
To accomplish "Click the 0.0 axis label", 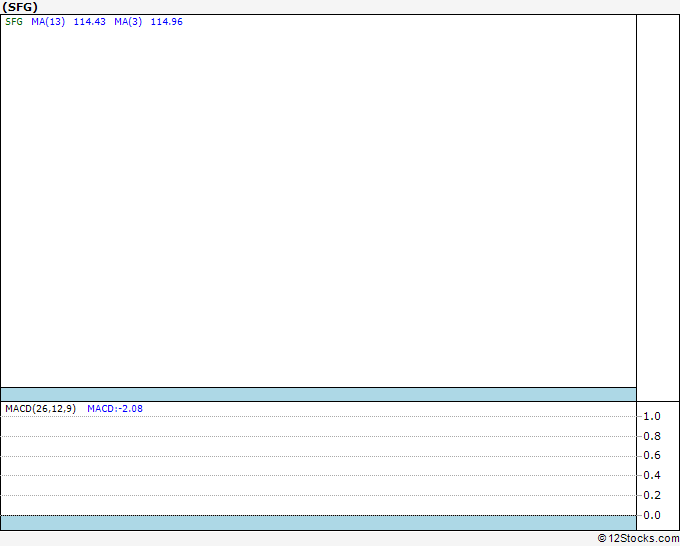I will 652,515.
